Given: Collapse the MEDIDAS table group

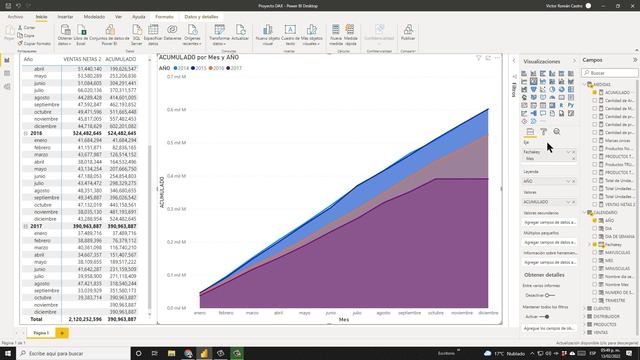Looking at the screenshot, I should (x=584, y=84).
